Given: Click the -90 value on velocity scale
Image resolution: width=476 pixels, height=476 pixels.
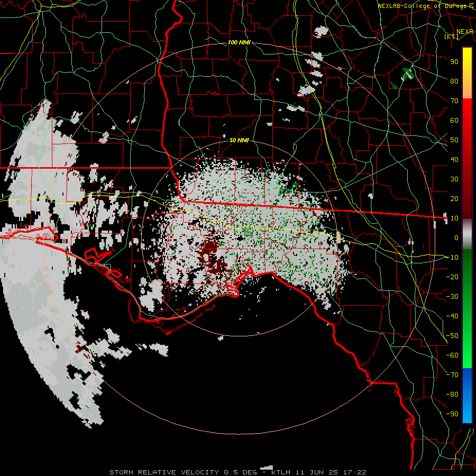Looking at the screenshot, I should click(452, 414).
